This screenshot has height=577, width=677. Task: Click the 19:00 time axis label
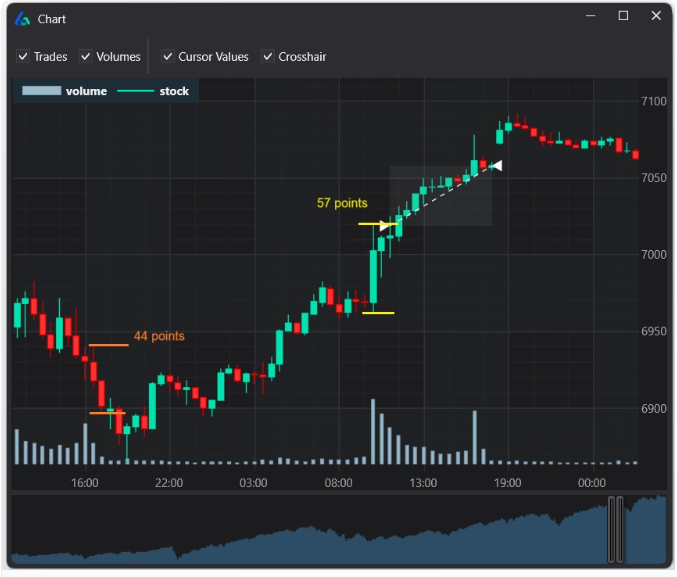click(508, 483)
